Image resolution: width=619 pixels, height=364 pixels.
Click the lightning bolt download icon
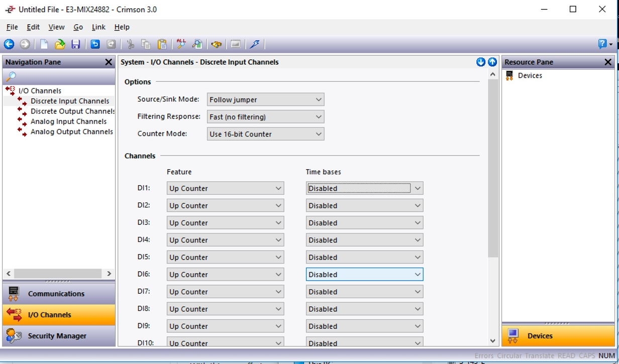tap(255, 44)
